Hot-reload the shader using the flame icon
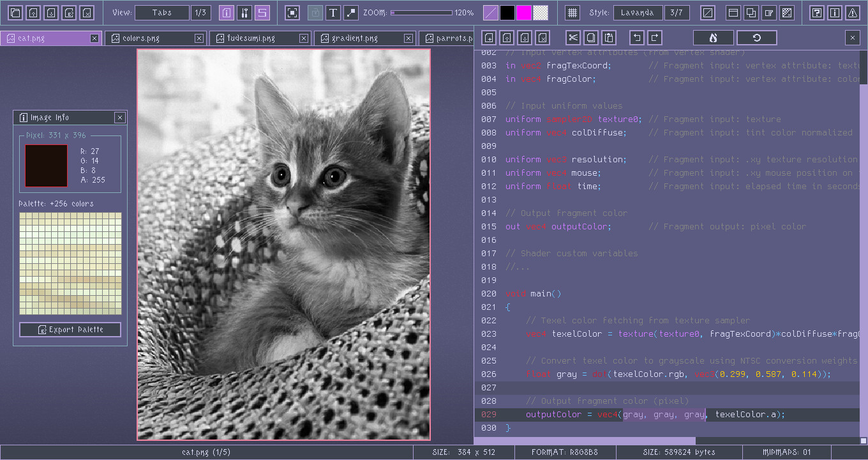The height and width of the screenshot is (460, 868). pyautogui.click(x=713, y=37)
